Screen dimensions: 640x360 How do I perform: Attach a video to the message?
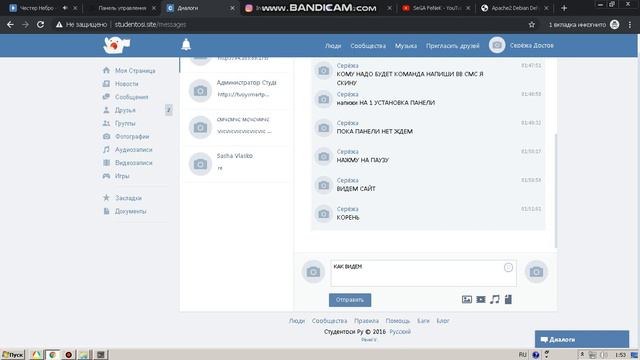481,300
